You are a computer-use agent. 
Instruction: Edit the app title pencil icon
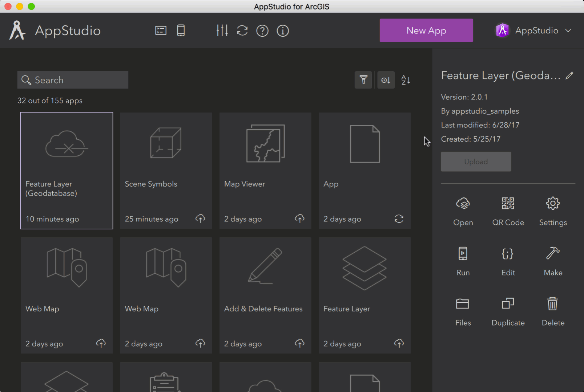[x=569, y=75]
